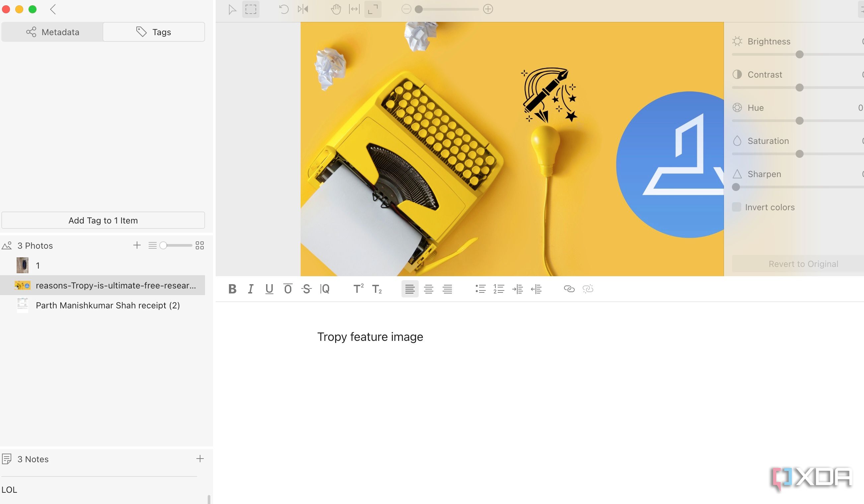Image resolution: width=864 pixels, height=504 pixels.
Task: Switch to the Tags tab
Action: point(154,32)
